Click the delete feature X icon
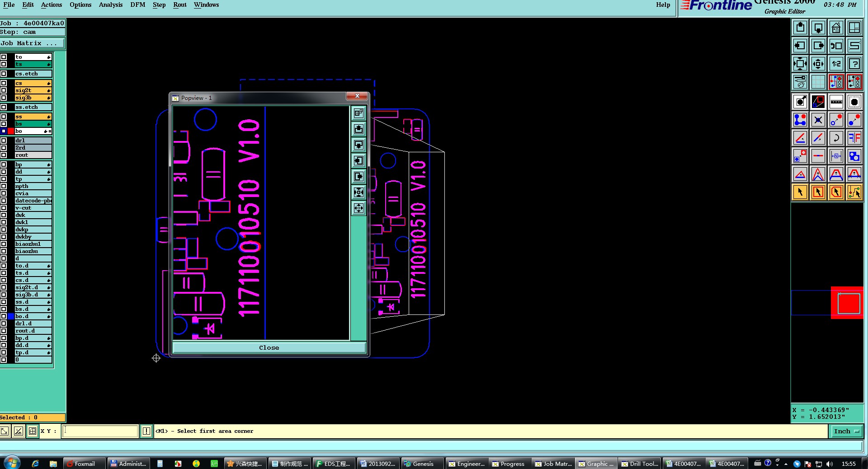This screenshot has width=868, height=469. [x=818, y=120]
